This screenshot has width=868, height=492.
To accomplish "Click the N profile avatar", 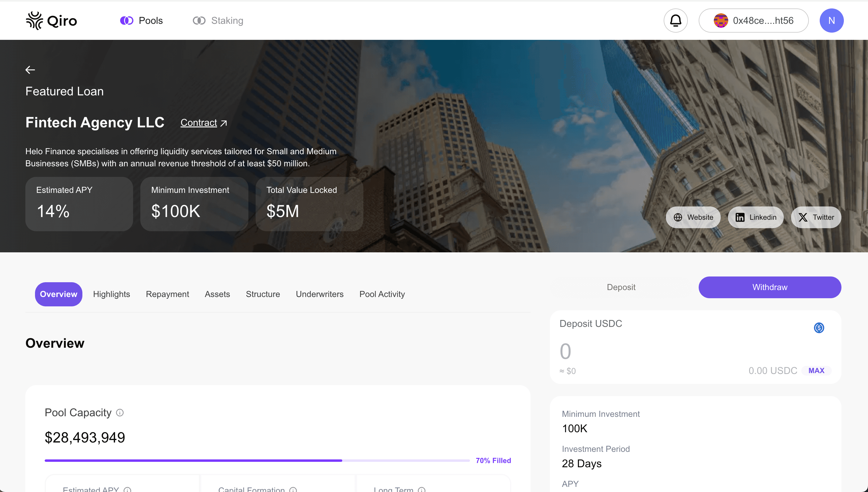I will click(831, 20).
